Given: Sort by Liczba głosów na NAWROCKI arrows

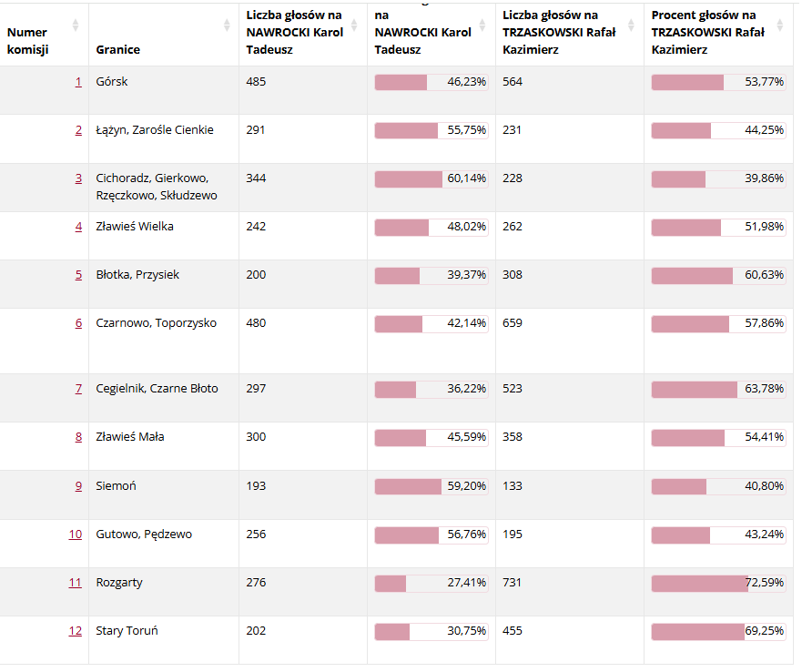Looking at the screenshot, I should [x=354, y=25].
